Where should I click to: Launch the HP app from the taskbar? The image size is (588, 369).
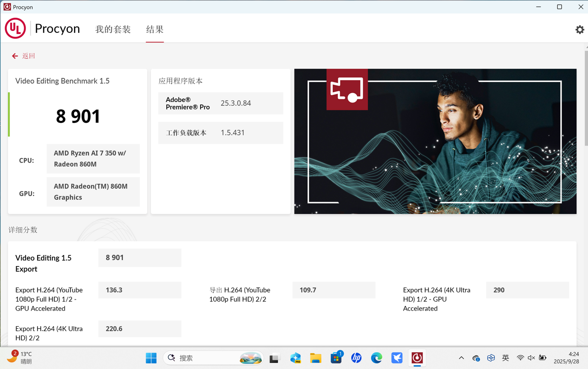click(356, 358)
